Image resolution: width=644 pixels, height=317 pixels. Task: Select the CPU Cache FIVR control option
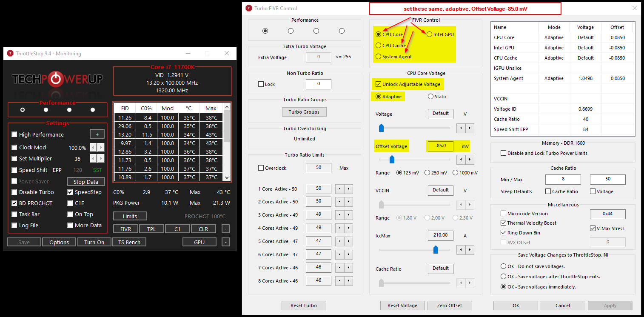378,45
